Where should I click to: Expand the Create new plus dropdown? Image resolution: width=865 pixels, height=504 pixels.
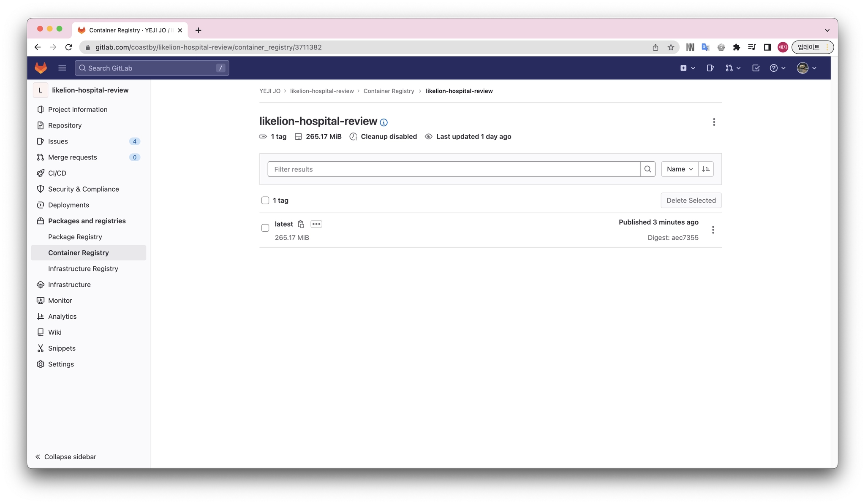pos(687,68)
